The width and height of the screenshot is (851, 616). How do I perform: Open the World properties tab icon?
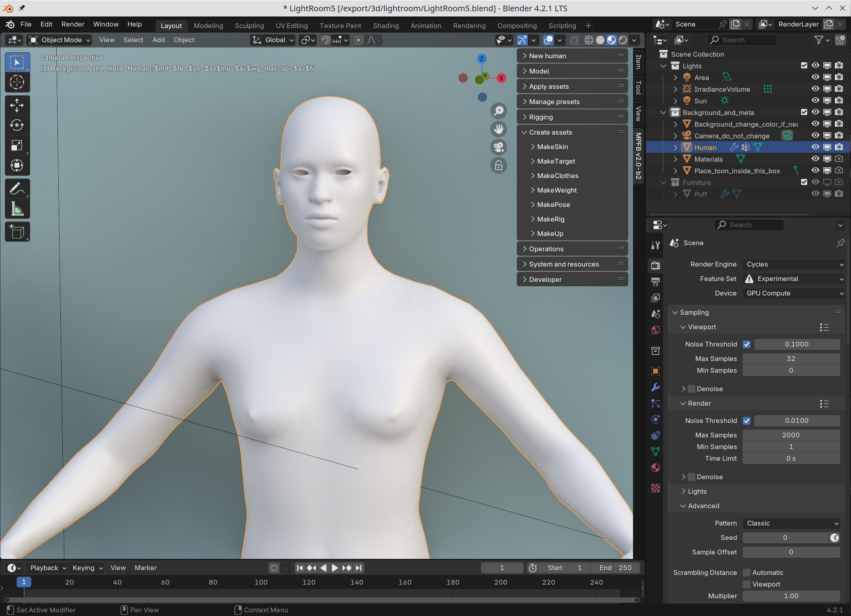[656, 330]
